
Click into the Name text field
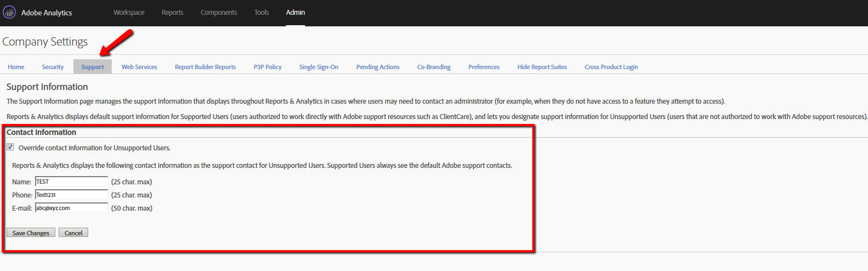[72, 182]
